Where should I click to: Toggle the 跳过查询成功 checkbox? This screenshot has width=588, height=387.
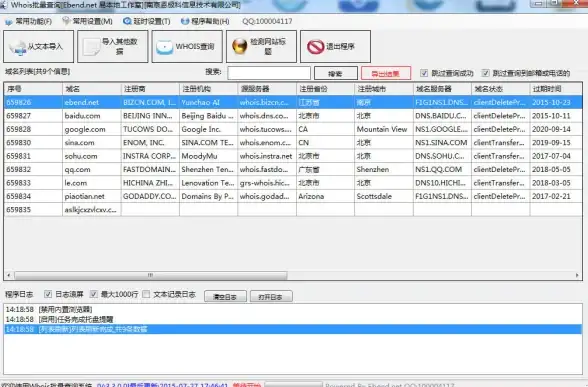point(424,73)
